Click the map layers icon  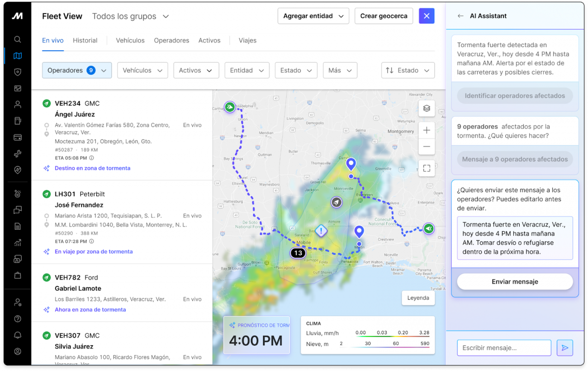(x=427, y=109)
